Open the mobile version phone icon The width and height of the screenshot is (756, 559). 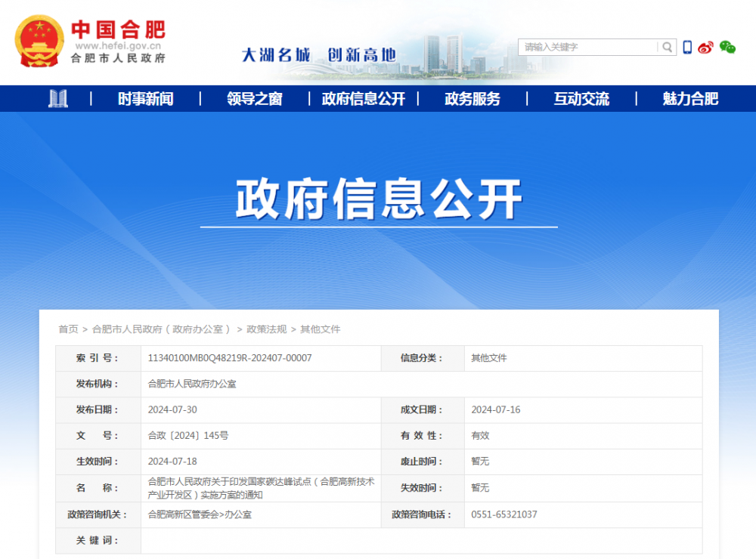pos(687,47)
